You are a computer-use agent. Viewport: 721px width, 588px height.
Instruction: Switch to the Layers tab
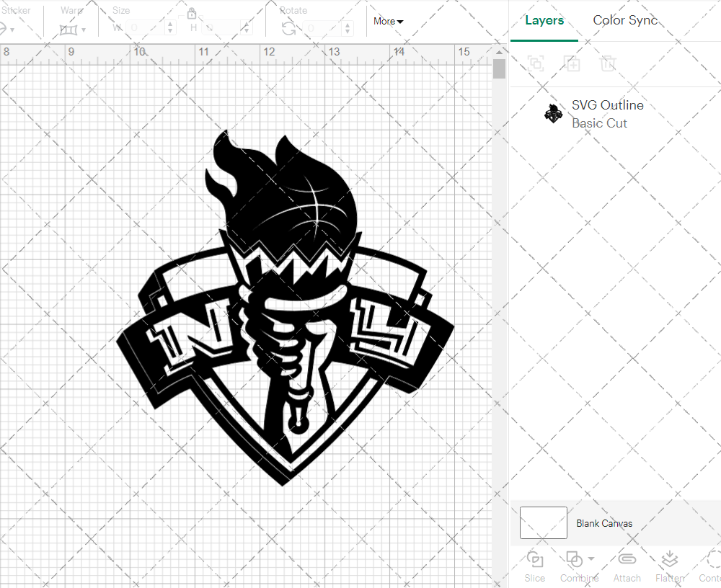tap(544, 20)
